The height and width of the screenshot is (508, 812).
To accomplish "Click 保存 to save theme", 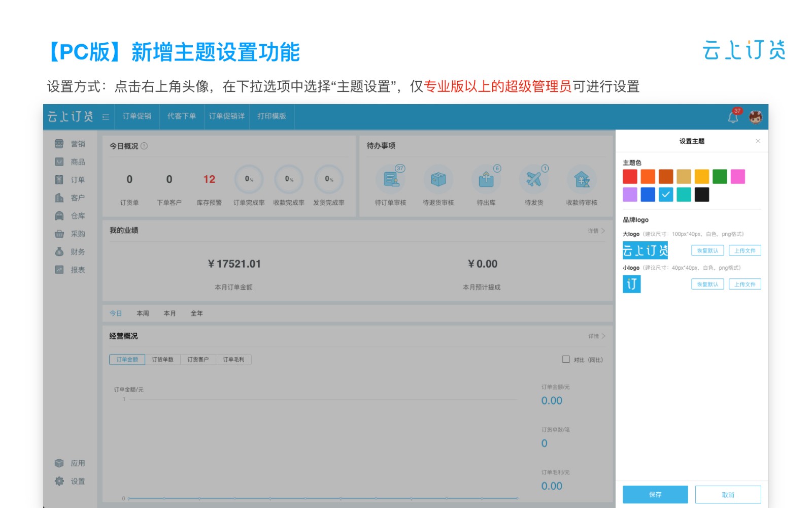I will (x=655, y=494).
